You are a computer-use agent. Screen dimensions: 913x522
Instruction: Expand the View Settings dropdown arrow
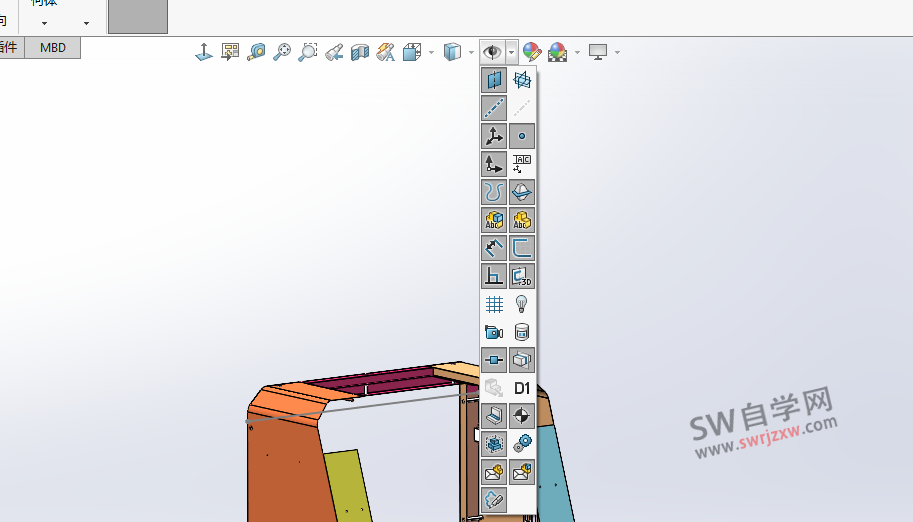617,52
